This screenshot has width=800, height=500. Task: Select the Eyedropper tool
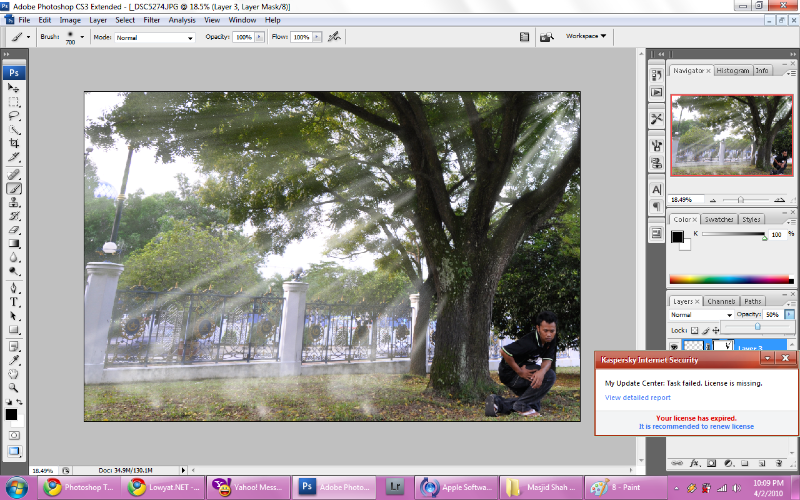point(15,358)
